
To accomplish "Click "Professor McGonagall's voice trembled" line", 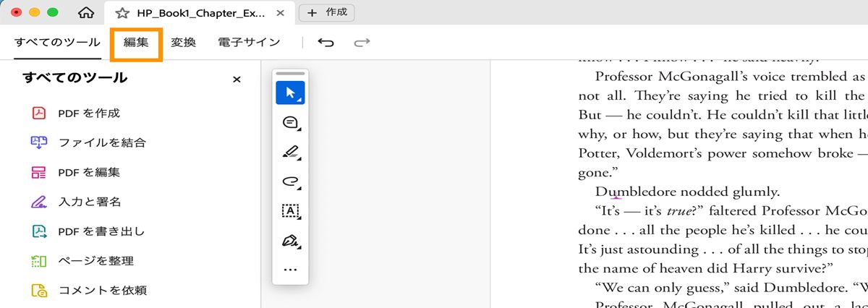I will point(731,76).
